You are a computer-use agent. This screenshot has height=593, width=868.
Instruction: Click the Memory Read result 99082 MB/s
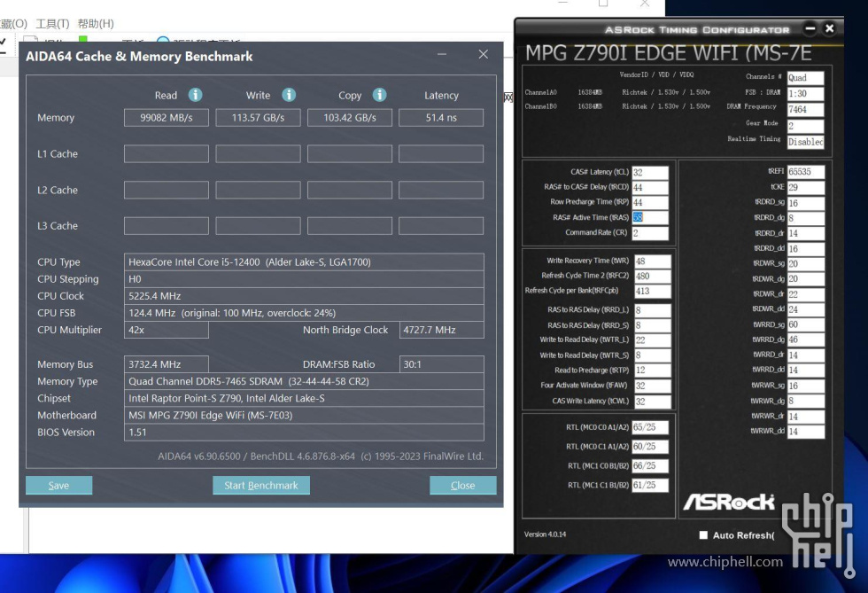point(167,118)
